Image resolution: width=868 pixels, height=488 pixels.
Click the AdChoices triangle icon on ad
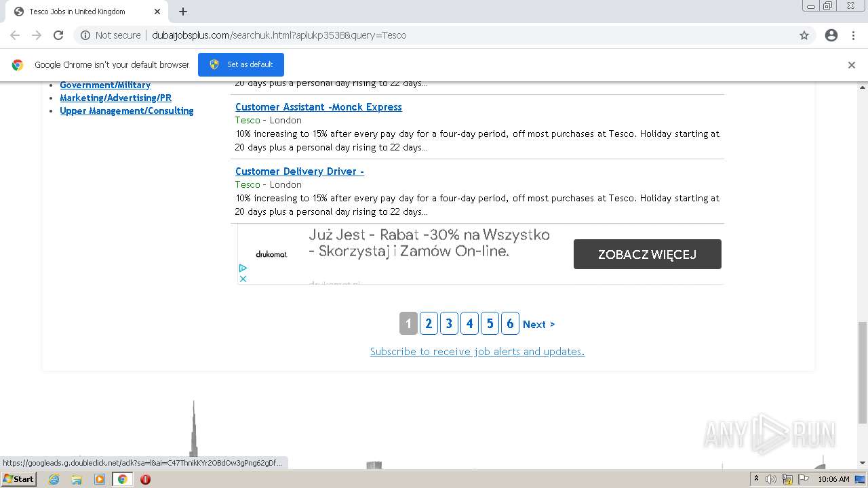(243, 268)
